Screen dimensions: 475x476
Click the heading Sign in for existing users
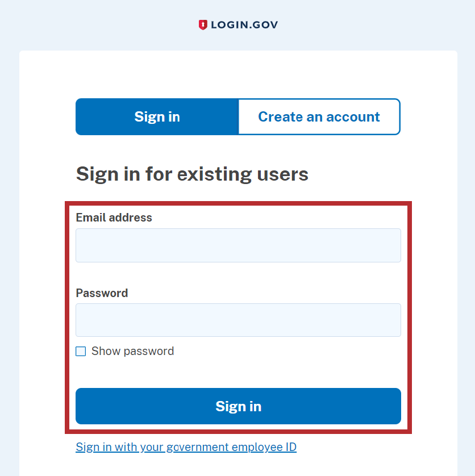(192, 174)
